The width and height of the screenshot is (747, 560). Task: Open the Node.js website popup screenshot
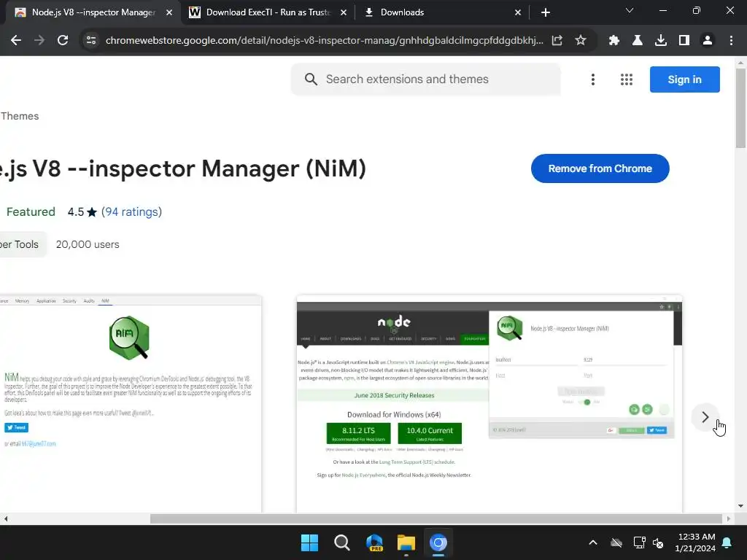(x=489, y=404)
